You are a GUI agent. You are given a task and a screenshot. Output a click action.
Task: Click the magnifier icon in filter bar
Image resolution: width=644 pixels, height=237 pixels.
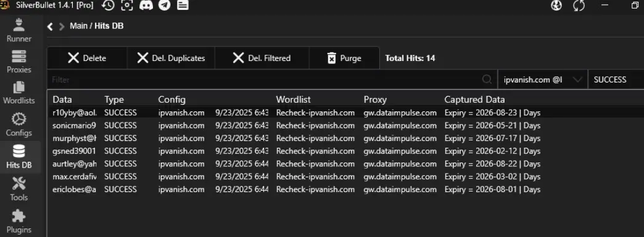[x=487, y=79]
